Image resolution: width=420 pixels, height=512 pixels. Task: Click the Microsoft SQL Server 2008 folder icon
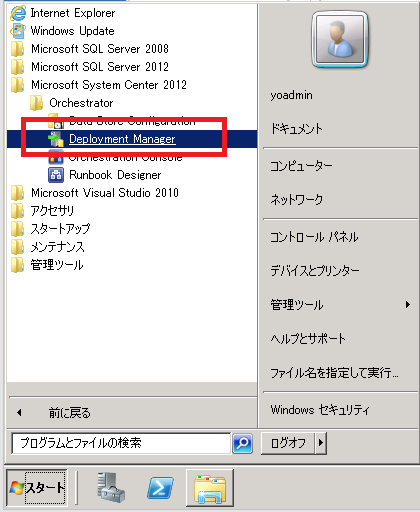(x=17, y=49)
